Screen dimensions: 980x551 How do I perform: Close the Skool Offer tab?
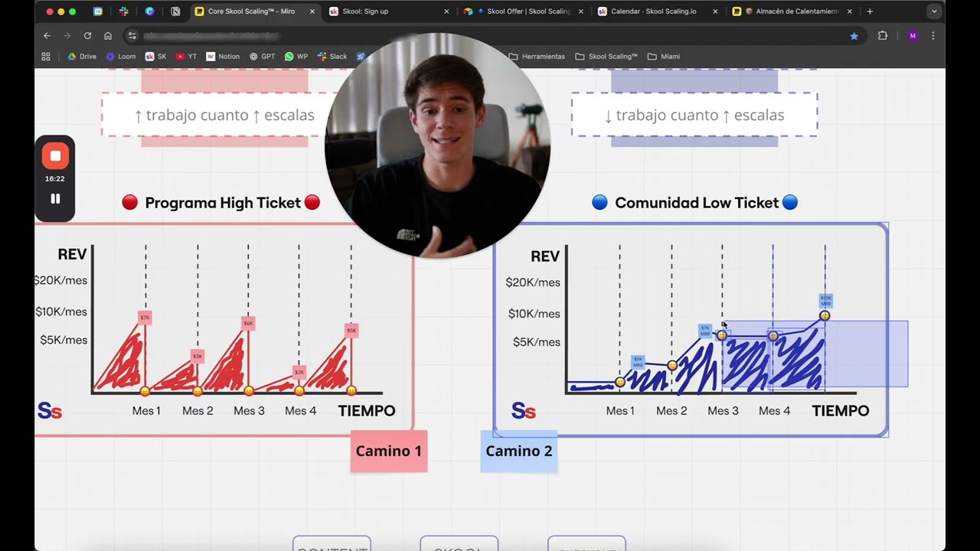coord(581,11)
